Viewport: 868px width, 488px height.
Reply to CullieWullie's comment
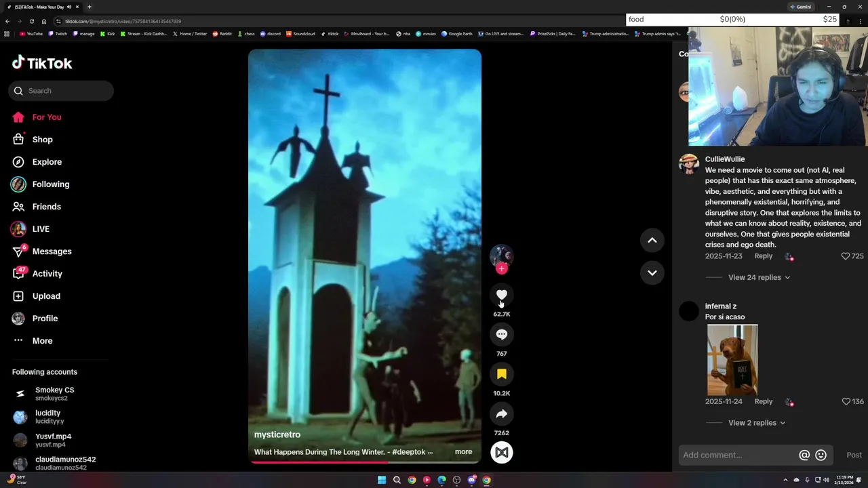pos(763,256)
